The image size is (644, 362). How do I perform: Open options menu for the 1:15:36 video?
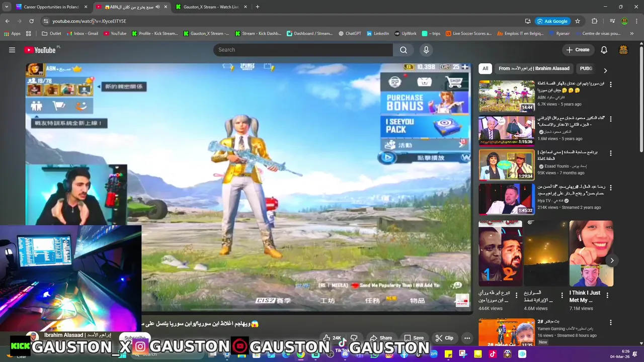click(x=610, y=119)
